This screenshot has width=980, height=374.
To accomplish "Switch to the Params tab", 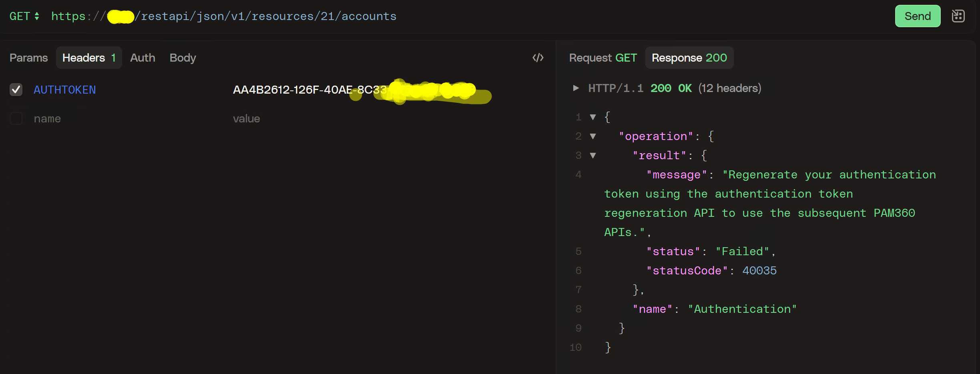I will (28, 58).
